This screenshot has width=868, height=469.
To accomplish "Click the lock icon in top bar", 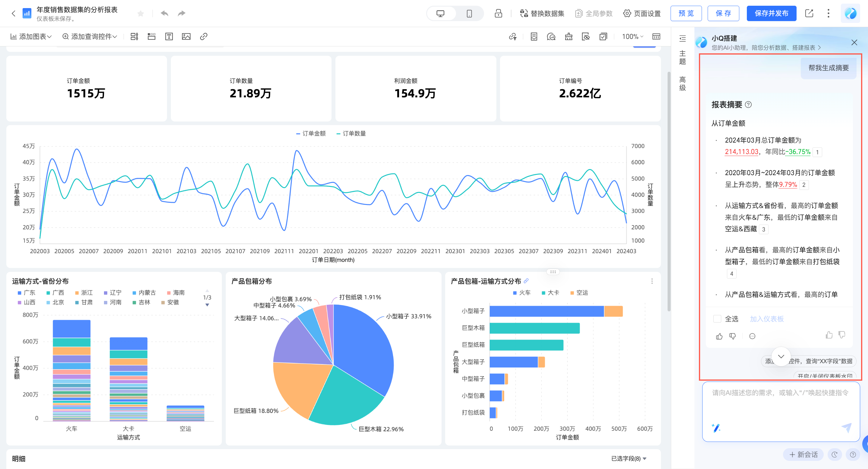I will click(x=498, y=14).
